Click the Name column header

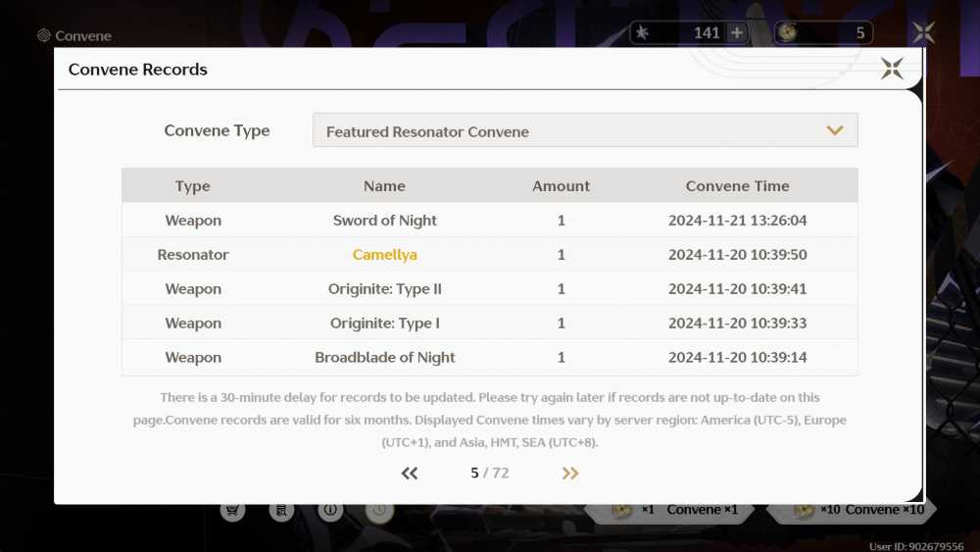[384, 185]
